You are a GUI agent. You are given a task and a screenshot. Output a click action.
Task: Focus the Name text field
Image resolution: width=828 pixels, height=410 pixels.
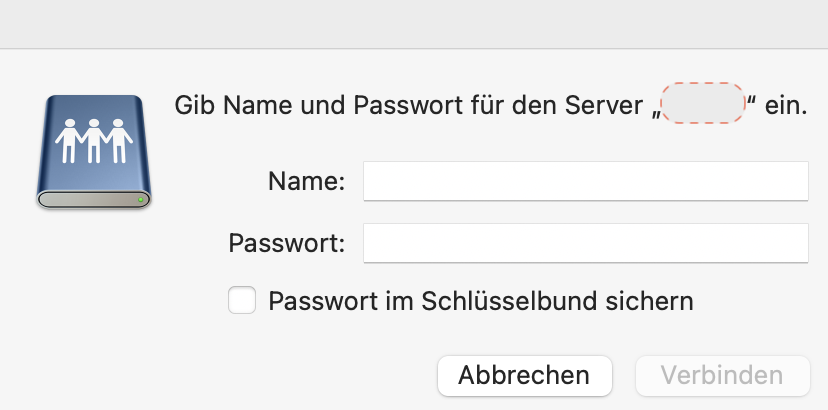coord(585,182)
